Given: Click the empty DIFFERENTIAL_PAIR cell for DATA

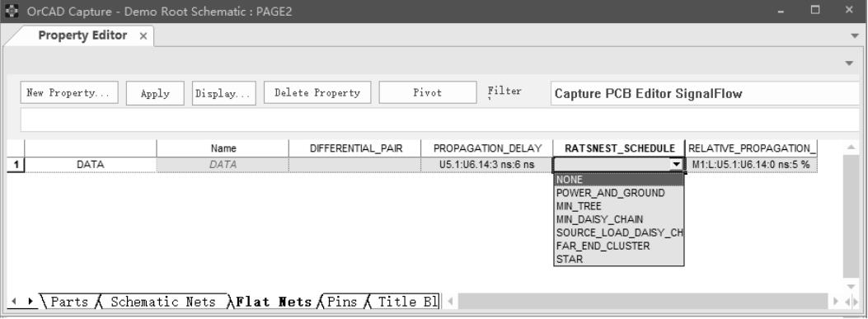Looking at the screenshot, I should click(x=355, y=165).
